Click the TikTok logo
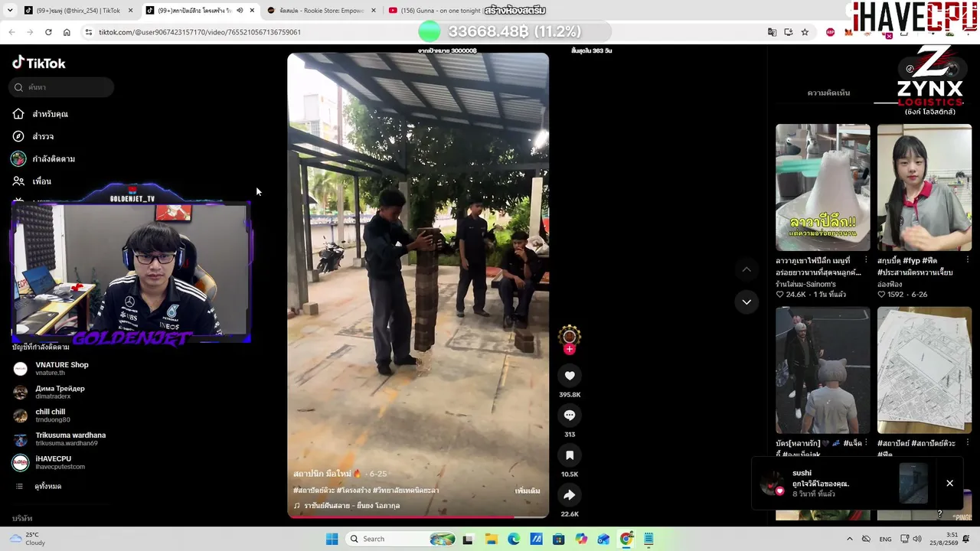This screenshot has width=980, height=551. [x=39, y=63]
